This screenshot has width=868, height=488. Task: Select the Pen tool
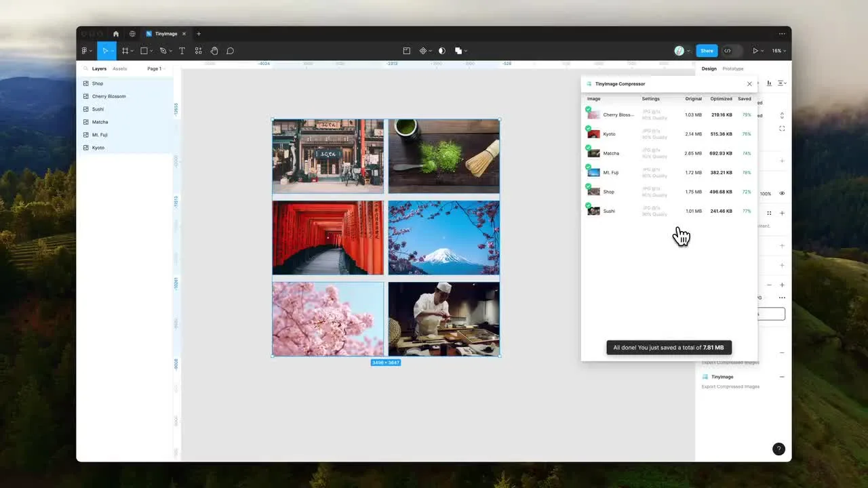coord(163,51)
